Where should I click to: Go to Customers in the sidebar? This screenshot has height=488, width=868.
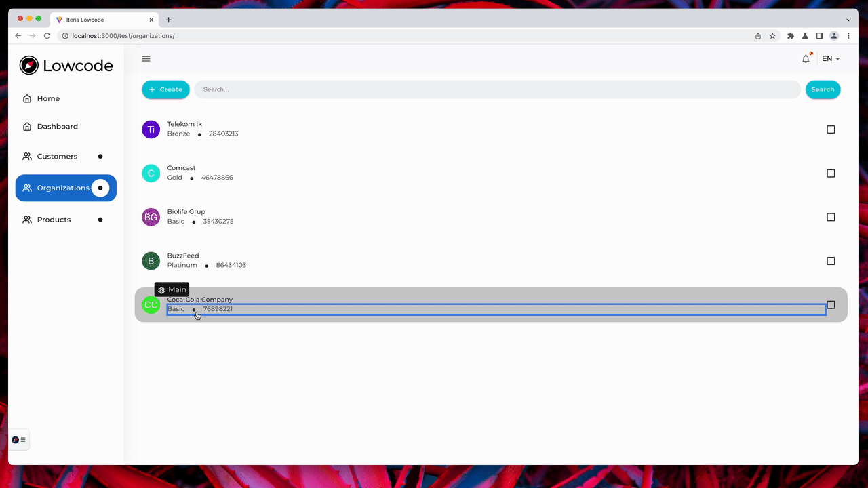coord(57,157)
